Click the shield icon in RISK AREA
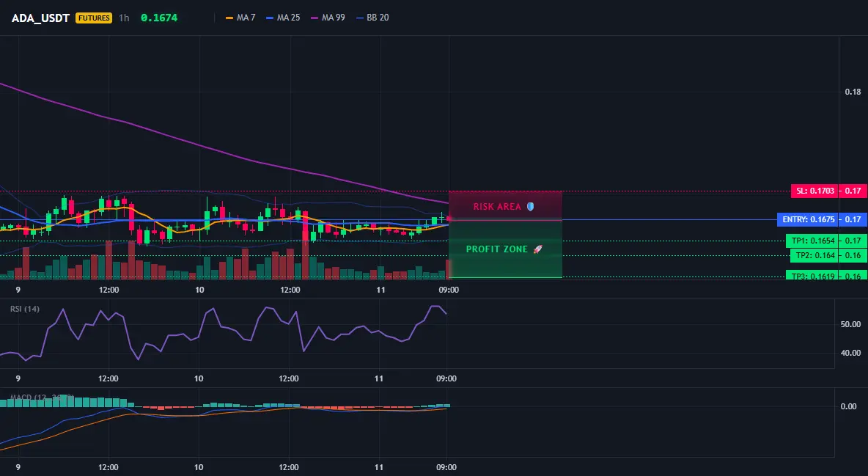This screenshot has height=476, width=868. (530, 206)
